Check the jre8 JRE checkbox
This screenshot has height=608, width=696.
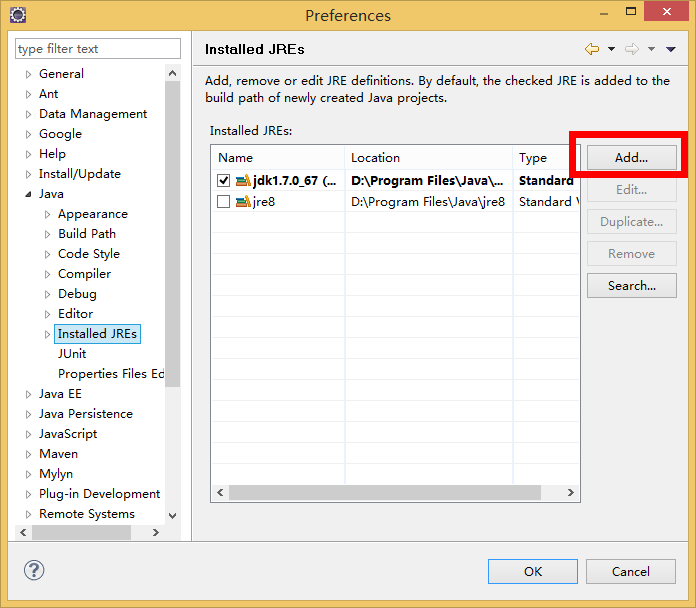click(x=223, y=202)
